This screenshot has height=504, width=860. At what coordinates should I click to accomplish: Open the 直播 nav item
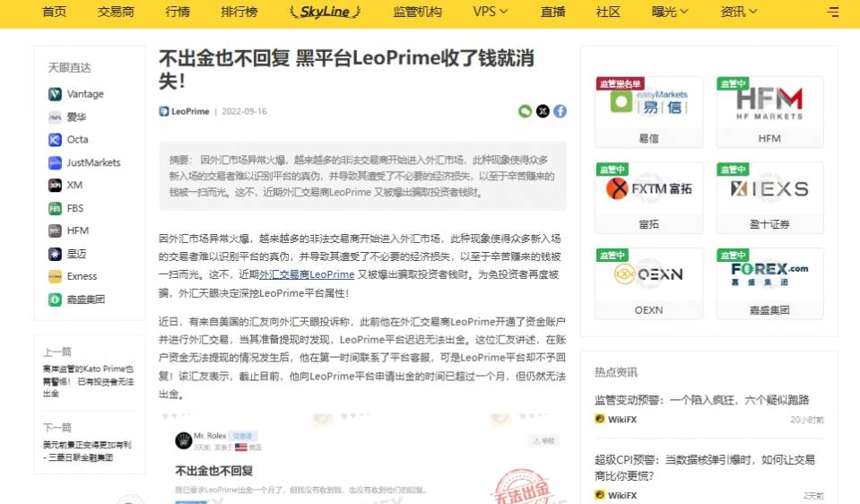pyautogui.click(x=552, y=12)
